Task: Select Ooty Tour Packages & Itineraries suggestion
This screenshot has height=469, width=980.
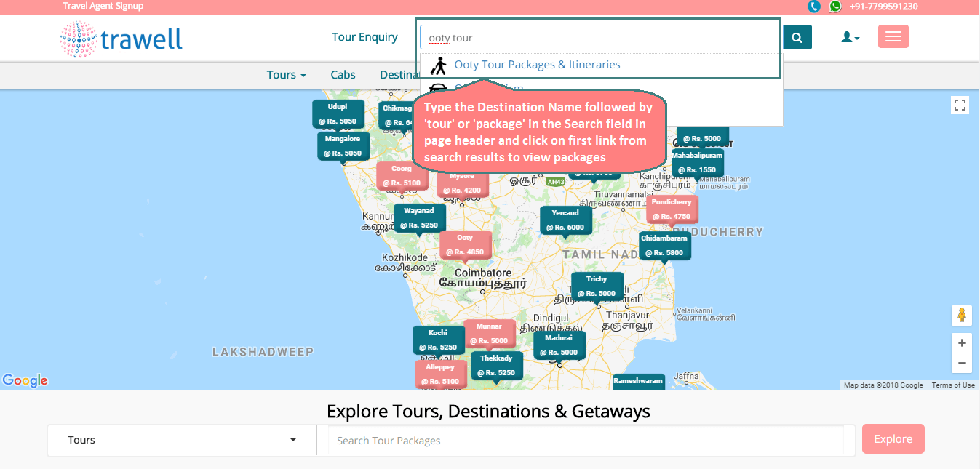Action: [537, 65]
